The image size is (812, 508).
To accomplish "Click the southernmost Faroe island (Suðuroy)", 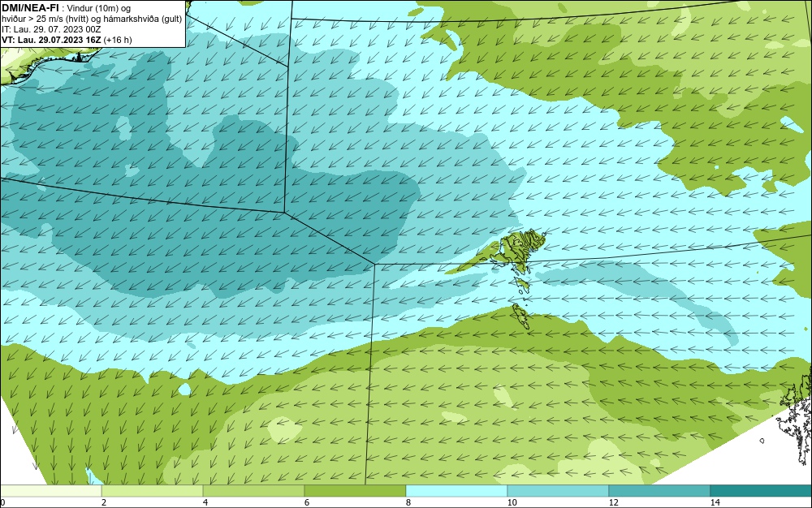I will (x=520, y=316).
